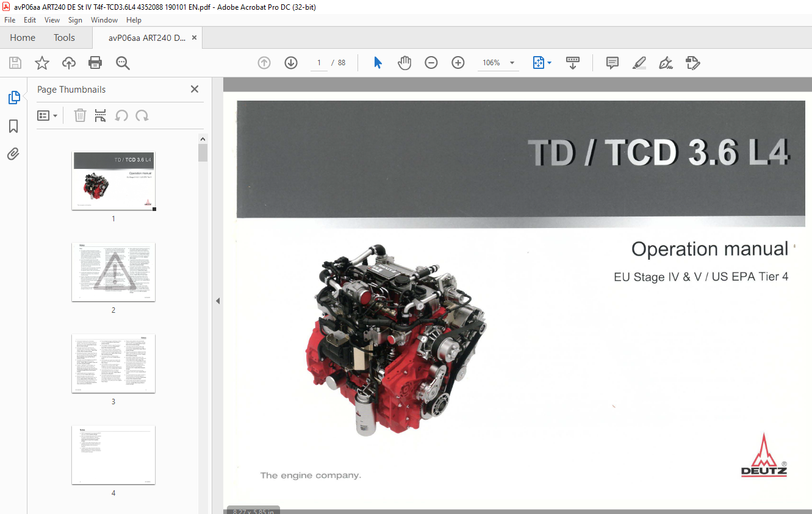Activate the Hand pan tool
This screenshot has width=812, height=514.
coord(404,63)
